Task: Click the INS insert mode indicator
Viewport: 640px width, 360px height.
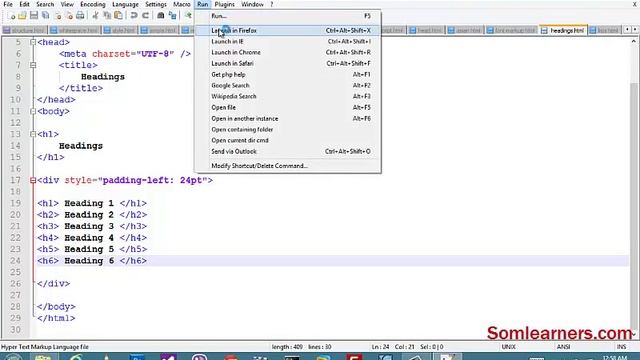Action: (x=621, y=347)
